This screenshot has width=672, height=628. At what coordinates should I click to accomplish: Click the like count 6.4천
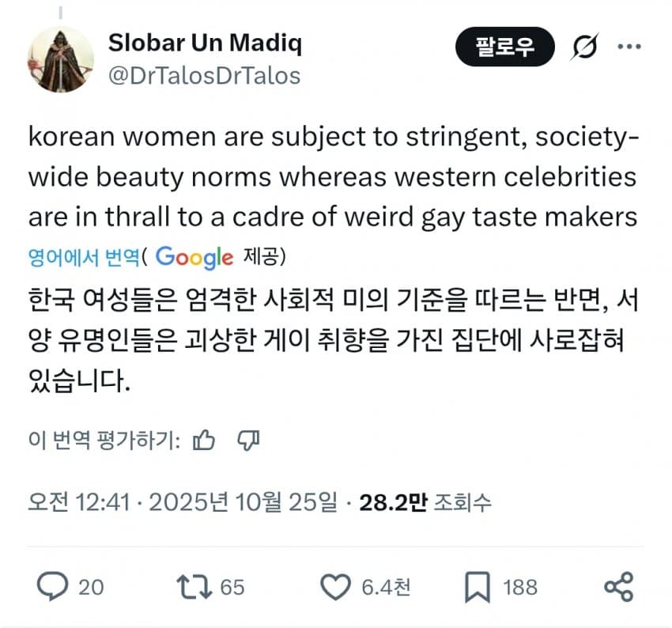click(386, 587)
